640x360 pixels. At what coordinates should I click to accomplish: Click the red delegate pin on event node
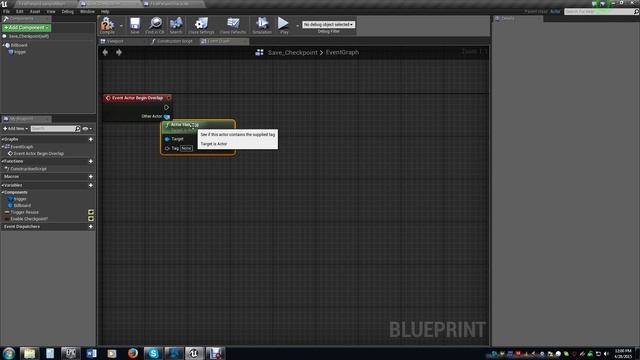pos(169,98)
